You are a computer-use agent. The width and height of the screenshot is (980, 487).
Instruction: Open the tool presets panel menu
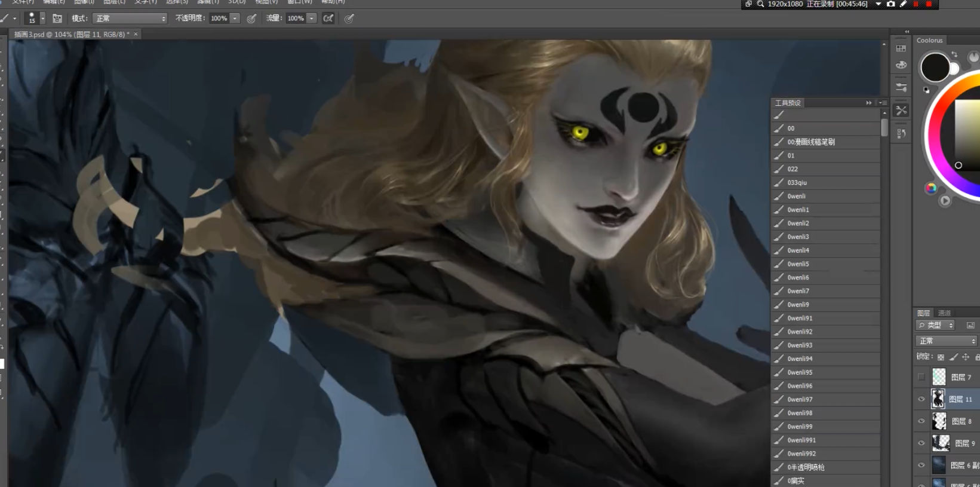[883, 103]
